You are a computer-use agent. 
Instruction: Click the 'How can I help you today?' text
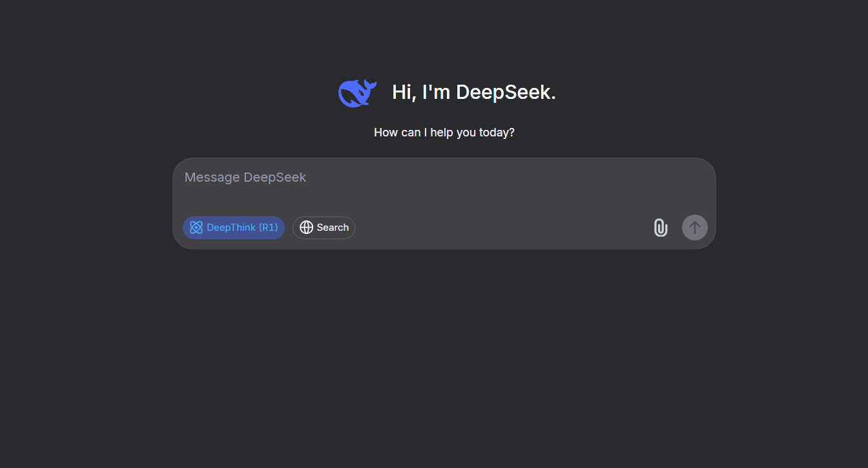coord(444,133)
